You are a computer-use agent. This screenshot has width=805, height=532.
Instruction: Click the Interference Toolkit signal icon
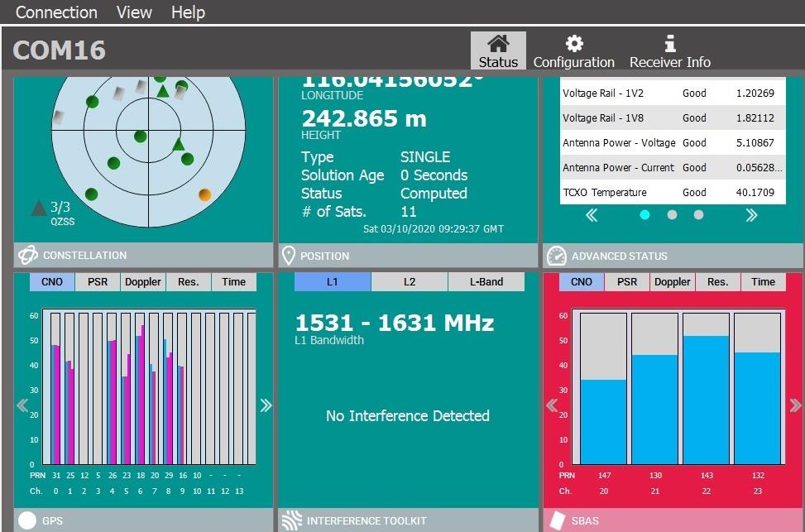[291, 520]
